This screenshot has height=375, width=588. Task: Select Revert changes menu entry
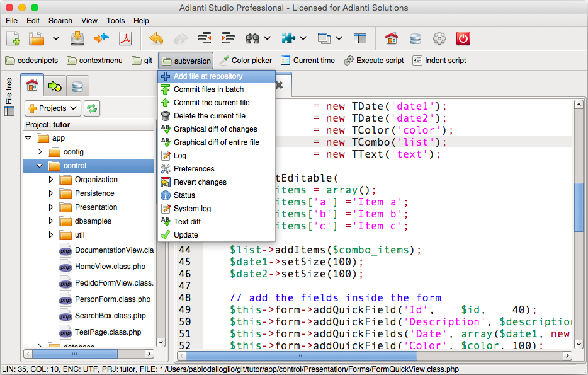click(217, 182)
